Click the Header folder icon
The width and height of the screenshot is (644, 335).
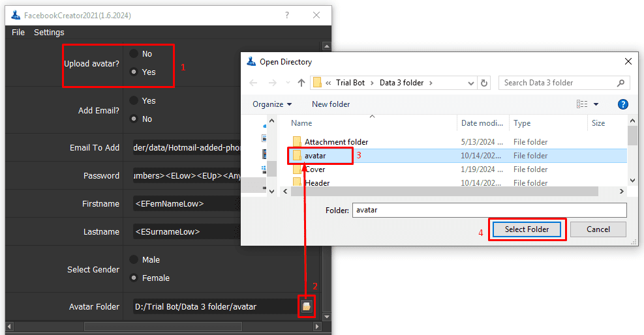297,182
